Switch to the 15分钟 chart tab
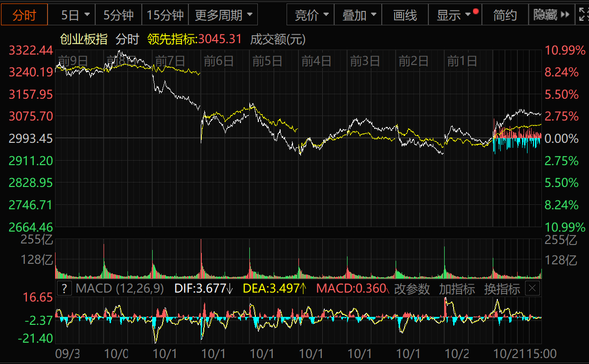The image size is (589, 364). (x=165, y=15)
